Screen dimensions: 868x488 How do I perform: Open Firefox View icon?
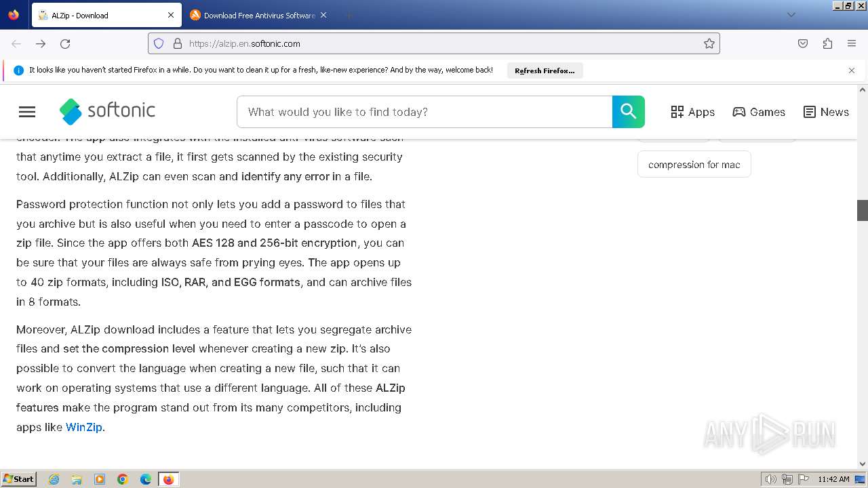click(14, 15)
